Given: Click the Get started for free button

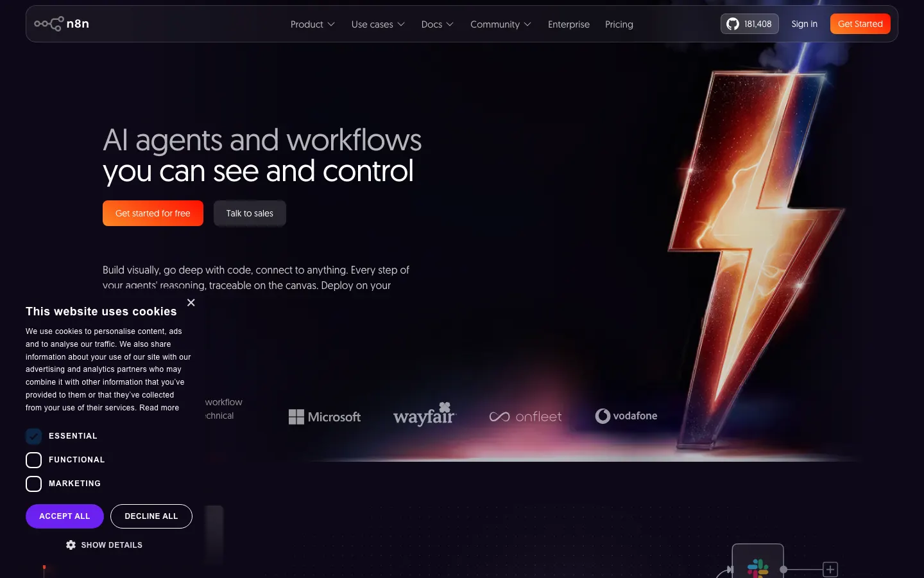Looking at the screenshot, I should [x=153, y=213].
